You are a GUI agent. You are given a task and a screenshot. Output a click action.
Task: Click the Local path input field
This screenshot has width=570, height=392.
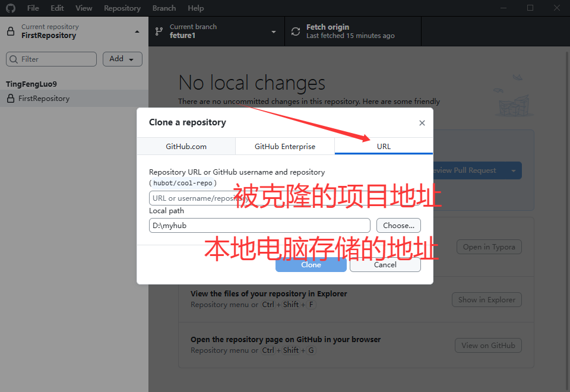259,226
